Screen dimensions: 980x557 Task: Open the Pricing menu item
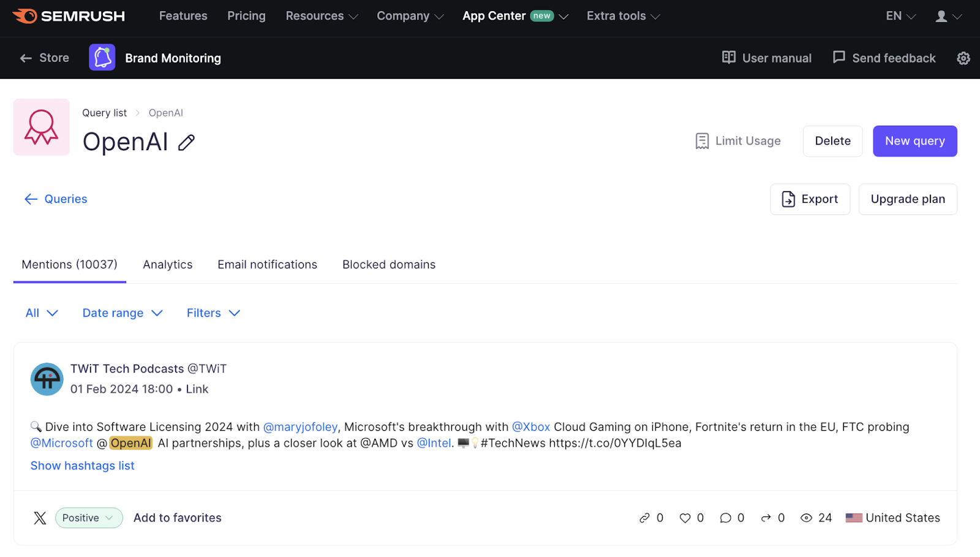[246, 16]
